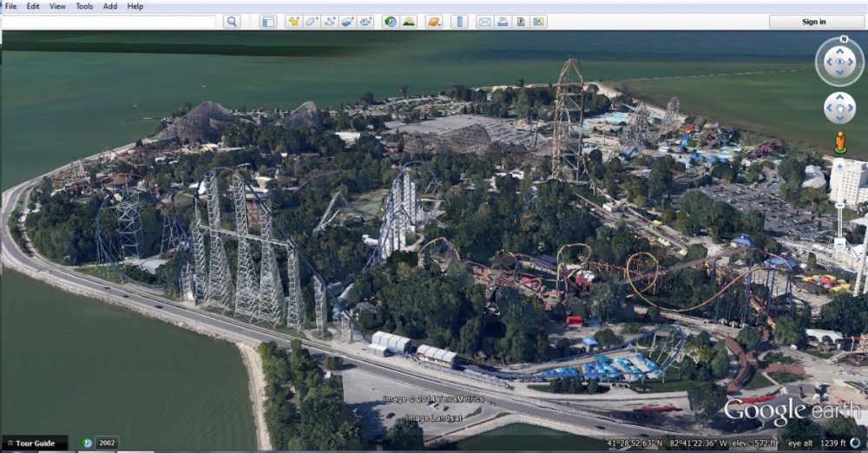This screenshot has width=868, height=453.
Task: Click the search magnifier button
Action: point(232,22)
